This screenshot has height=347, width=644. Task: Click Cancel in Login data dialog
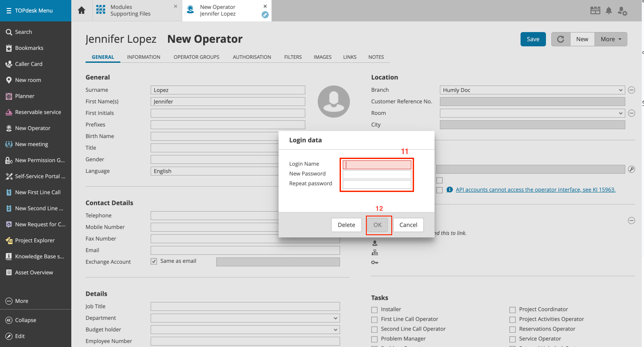point(408,225)
